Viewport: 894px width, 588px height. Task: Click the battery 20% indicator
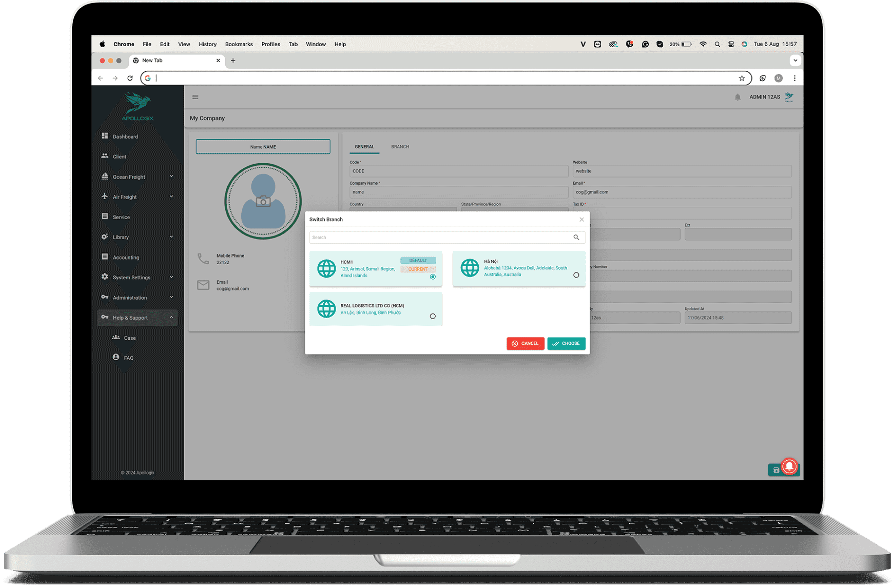(x=681, y=44)
